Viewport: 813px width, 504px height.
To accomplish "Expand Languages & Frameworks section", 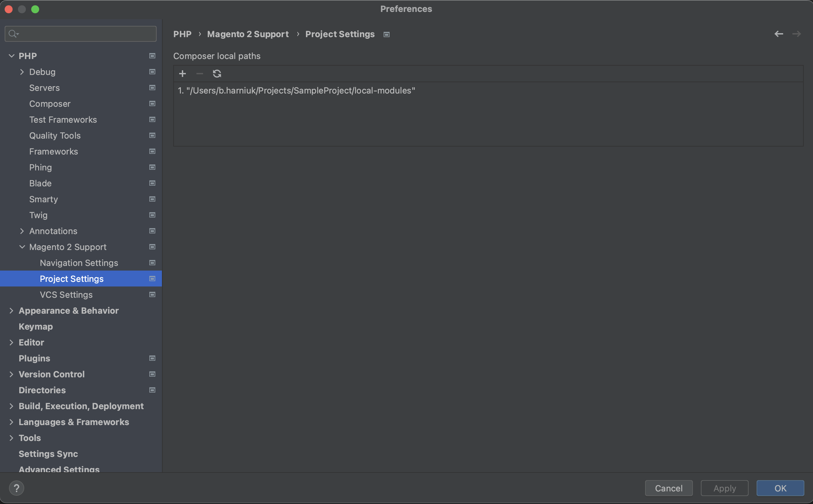I will coord(11,422).
